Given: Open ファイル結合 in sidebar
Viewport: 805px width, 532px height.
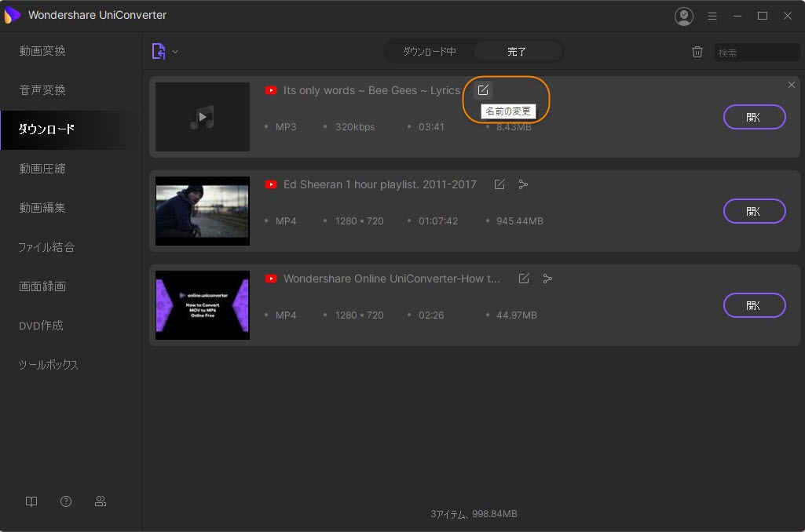Looking at the screenshot, I should (x=46, y=246).
